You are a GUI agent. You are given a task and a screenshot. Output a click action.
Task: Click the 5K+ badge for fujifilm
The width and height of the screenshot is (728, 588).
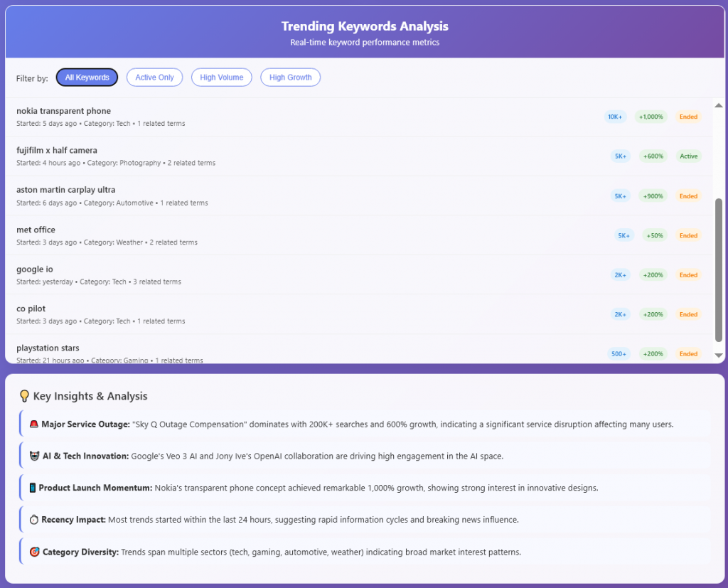pos(620,156)
